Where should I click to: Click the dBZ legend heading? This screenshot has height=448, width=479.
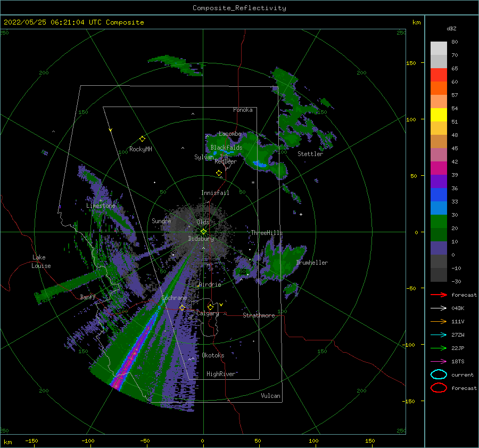point(451,28)
